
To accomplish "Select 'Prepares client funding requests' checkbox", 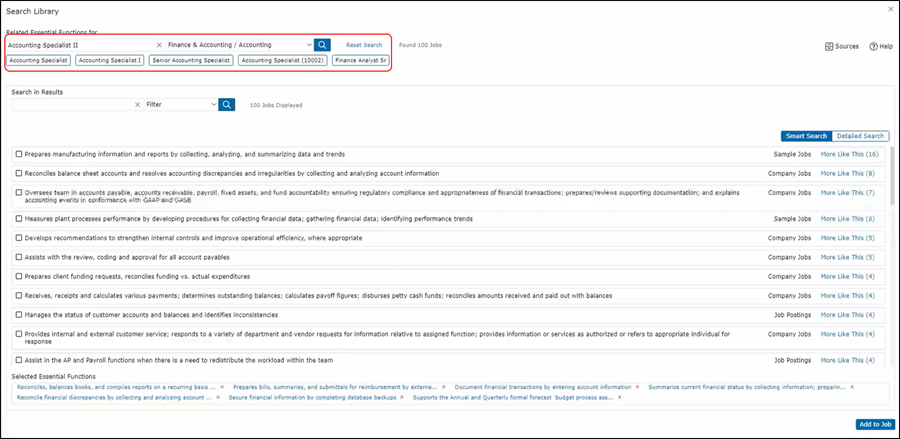I will pyautogui.click(x=19, y=276).
